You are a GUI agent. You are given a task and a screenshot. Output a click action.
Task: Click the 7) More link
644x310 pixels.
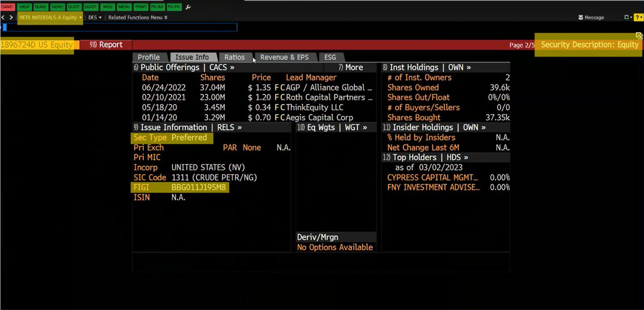pyautogui.click(x=350, y=67)
